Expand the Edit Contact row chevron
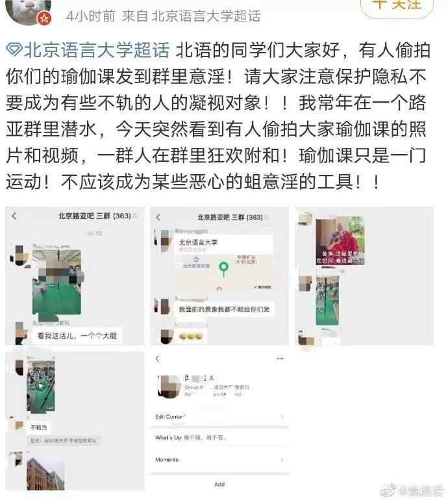 [x=282, y=417]
